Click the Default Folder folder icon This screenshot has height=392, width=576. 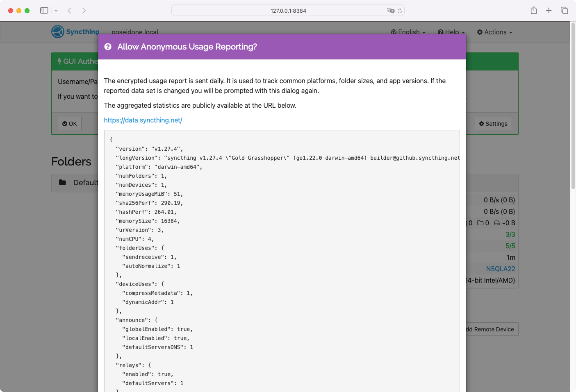[x=63, y=183]
